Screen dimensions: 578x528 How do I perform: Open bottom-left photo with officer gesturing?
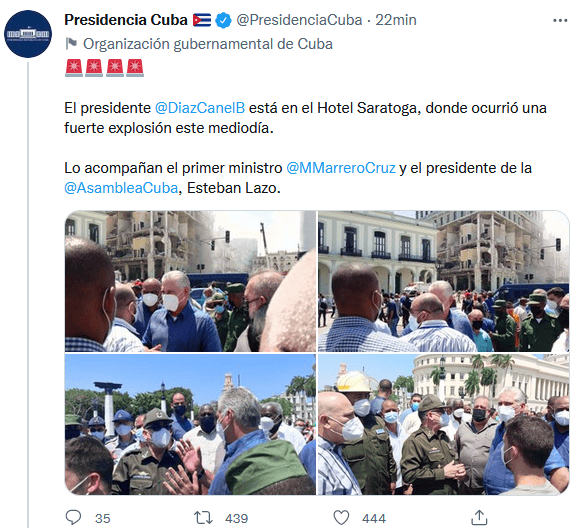[190, 424]
